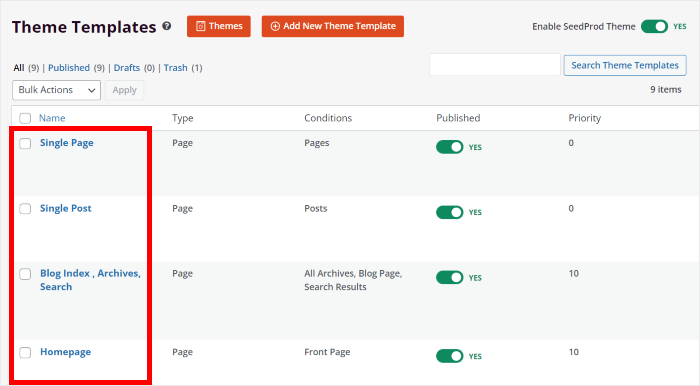Viewport: 700px width, 386px height.
Task: Open the Homepage template
Action: coord(66,352)
